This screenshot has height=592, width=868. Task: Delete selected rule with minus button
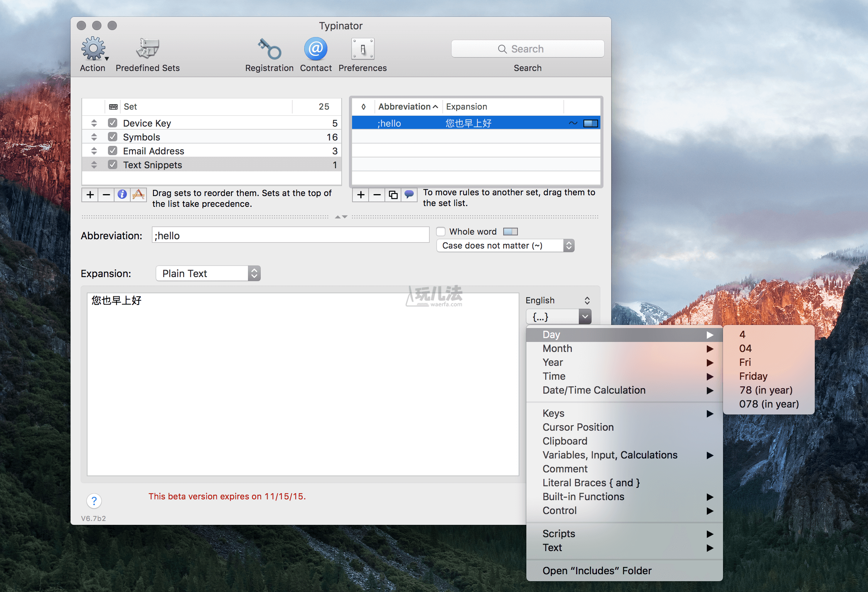[377, 195]
